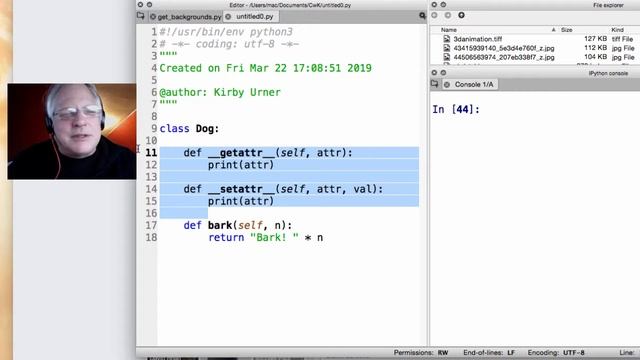Click the 'def bark(self, n):' line

pos(238,225)
